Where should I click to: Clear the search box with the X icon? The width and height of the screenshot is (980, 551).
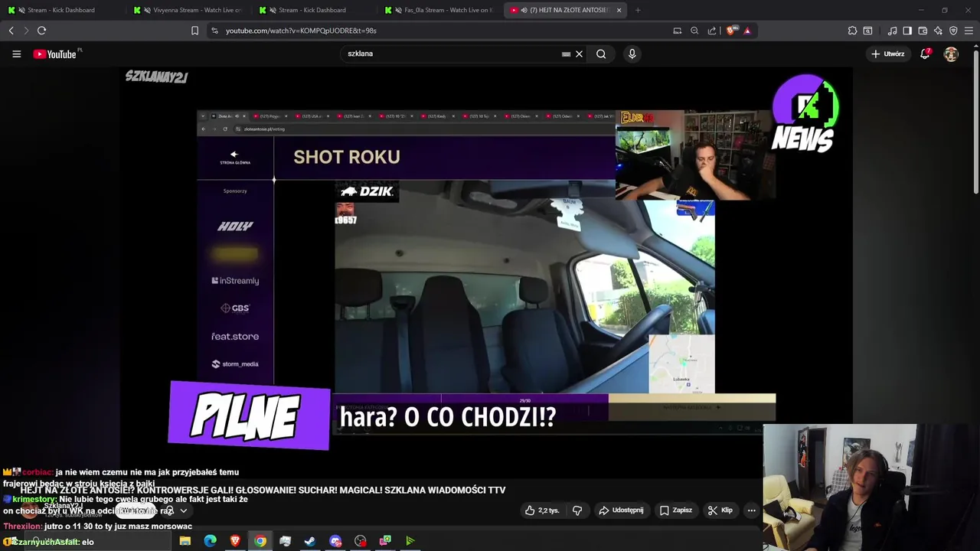point(580,54)
